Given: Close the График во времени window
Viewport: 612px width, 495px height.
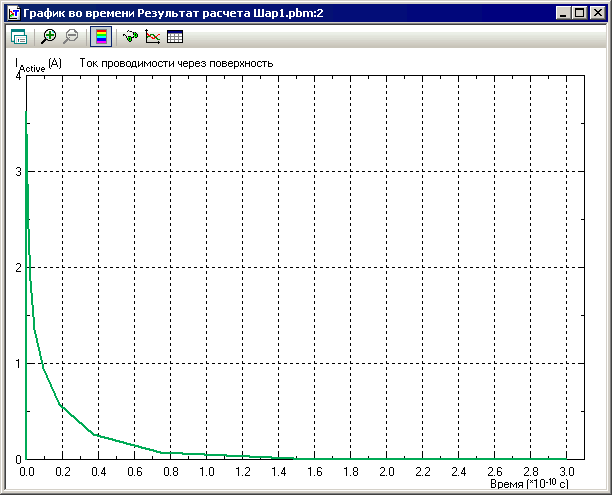Looking at the screenshot, I should (598, 13).
